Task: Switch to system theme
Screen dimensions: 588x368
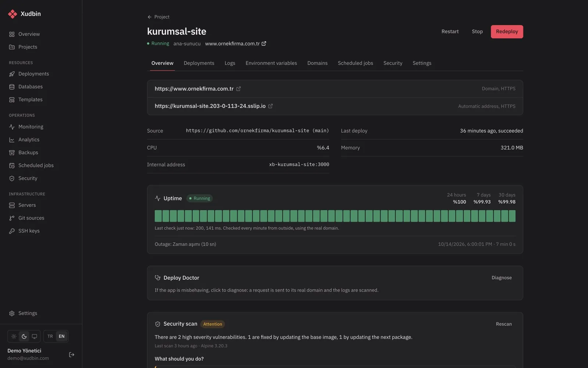Action: (x=34, y=336)
